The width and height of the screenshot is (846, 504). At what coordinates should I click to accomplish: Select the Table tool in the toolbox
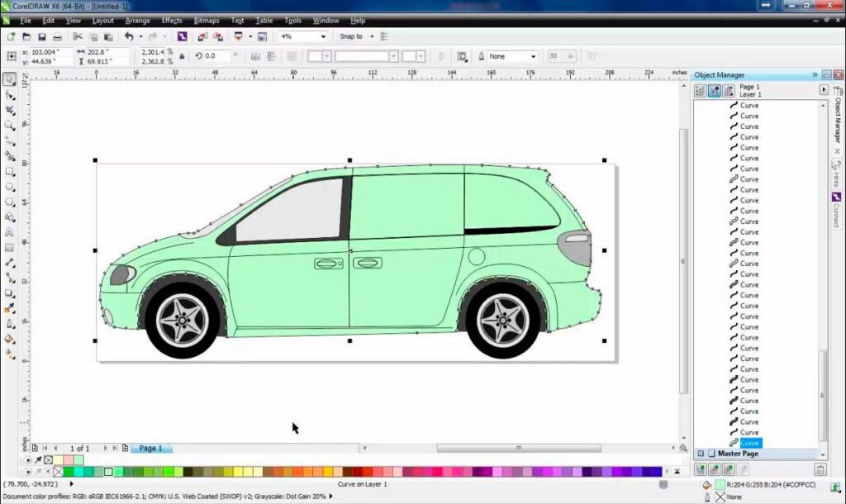9,247
